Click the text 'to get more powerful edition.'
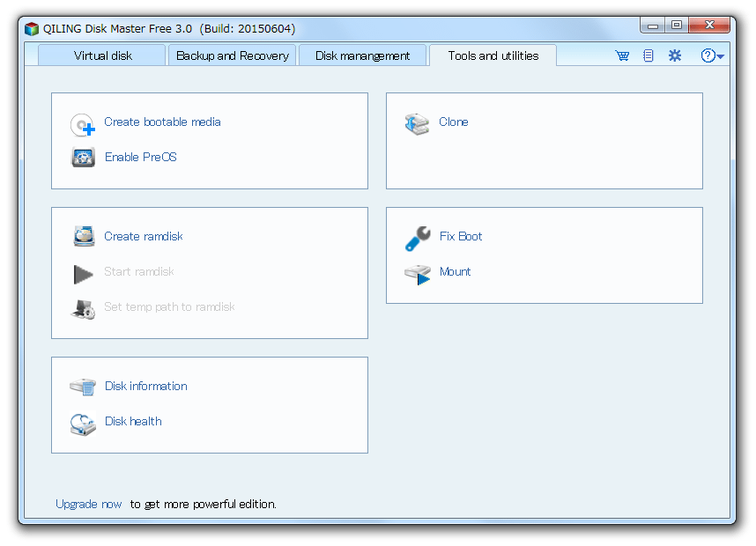The height and width of the screenshot is (546, 756). tap(203, 504)
